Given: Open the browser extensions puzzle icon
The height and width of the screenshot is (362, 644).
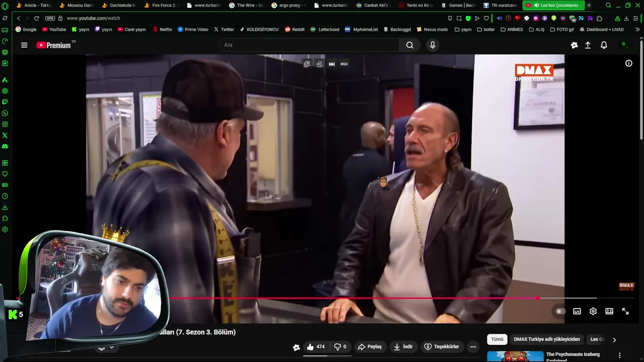Looking at the screenshot, I should [x=599, y=18].
